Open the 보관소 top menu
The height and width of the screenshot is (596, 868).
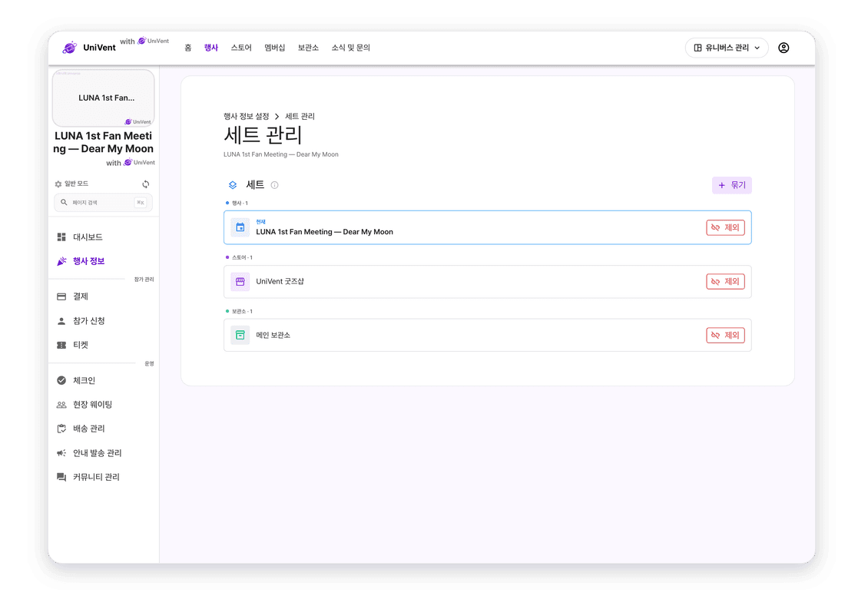click(x=308, y=48)
